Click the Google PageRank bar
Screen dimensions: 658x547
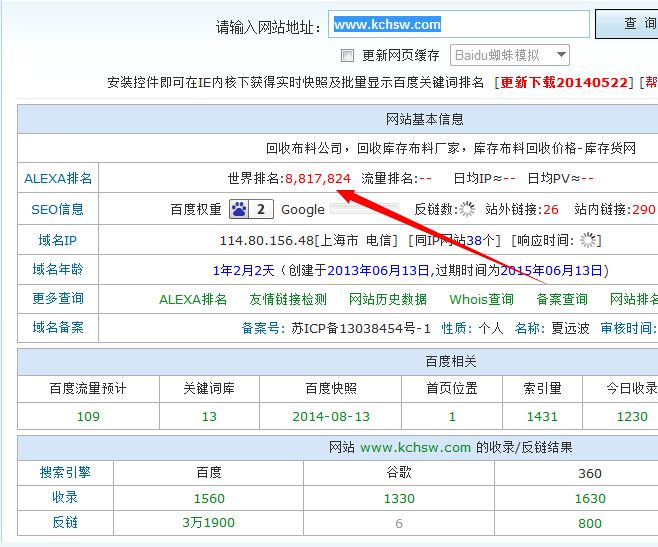pos(364,209)
